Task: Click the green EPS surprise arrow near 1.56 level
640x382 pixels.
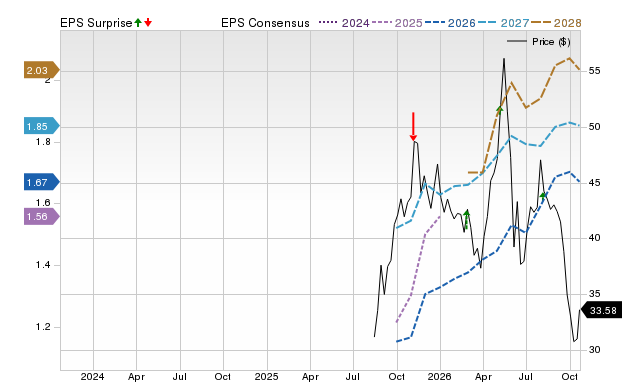Action: tap(467, 219)
